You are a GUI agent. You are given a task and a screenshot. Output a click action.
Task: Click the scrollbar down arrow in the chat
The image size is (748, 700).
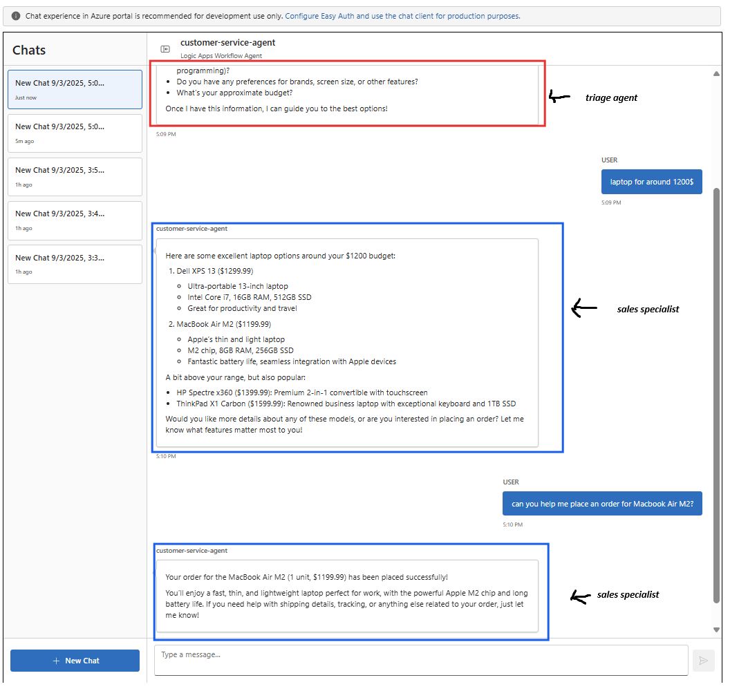[x=716, y=630]
